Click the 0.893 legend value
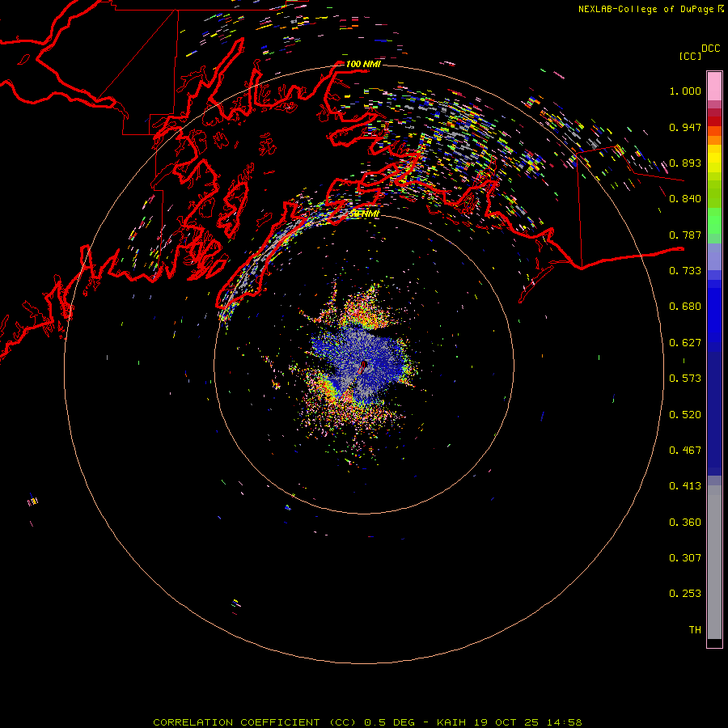 (x=685, y=163)
